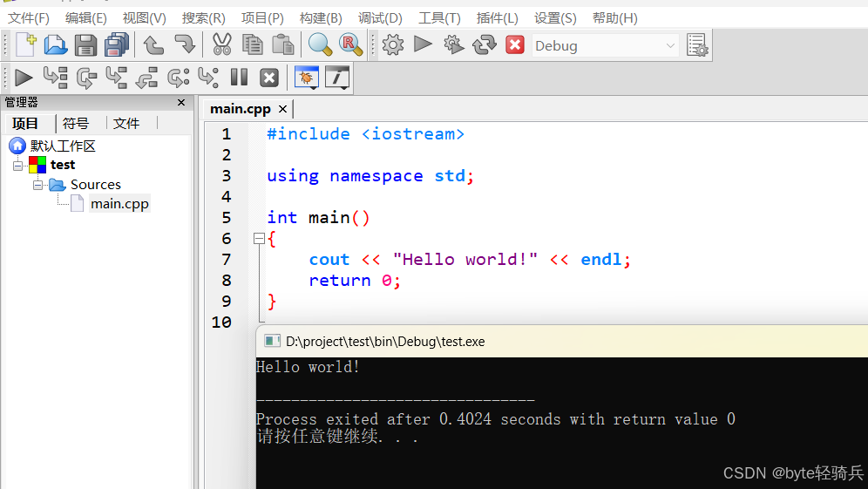Open the 帮助(H) menu
The height and width of the screenshot is (489, 868).
tap(614, 18)
